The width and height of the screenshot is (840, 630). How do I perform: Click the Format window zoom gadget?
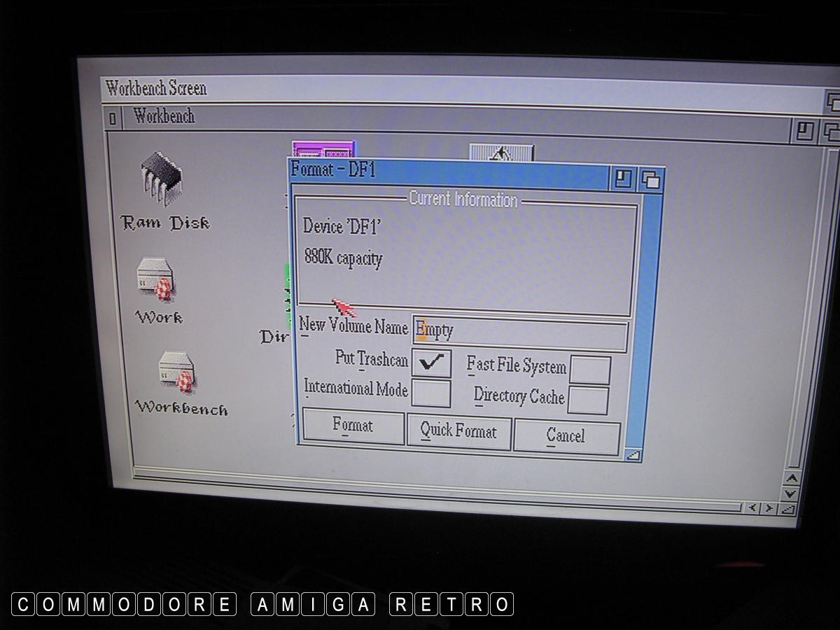pos(623,179)
